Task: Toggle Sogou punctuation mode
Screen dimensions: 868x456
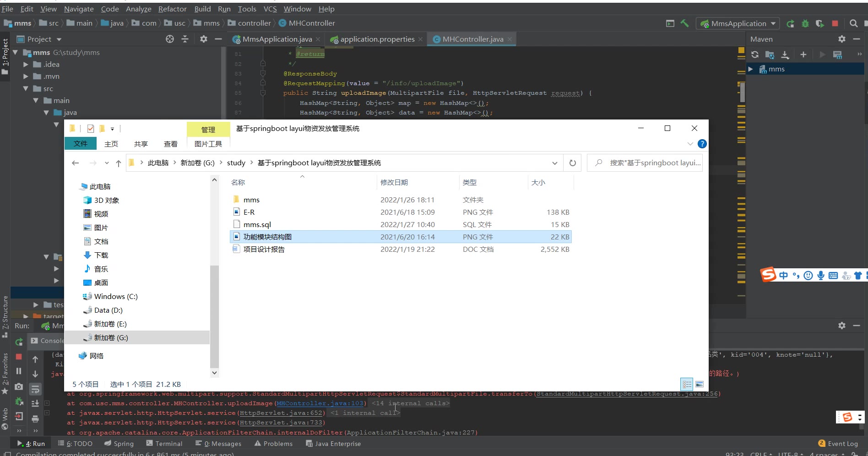Action: click(796, 275)
